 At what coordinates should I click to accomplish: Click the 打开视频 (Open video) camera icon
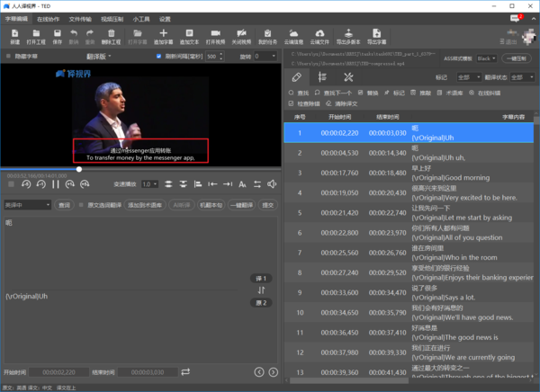(215, 34)
